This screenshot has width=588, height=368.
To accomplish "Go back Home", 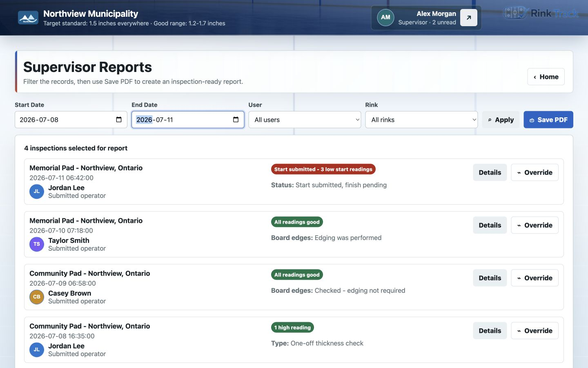I will pyautogui.click(x=546, y=77).
